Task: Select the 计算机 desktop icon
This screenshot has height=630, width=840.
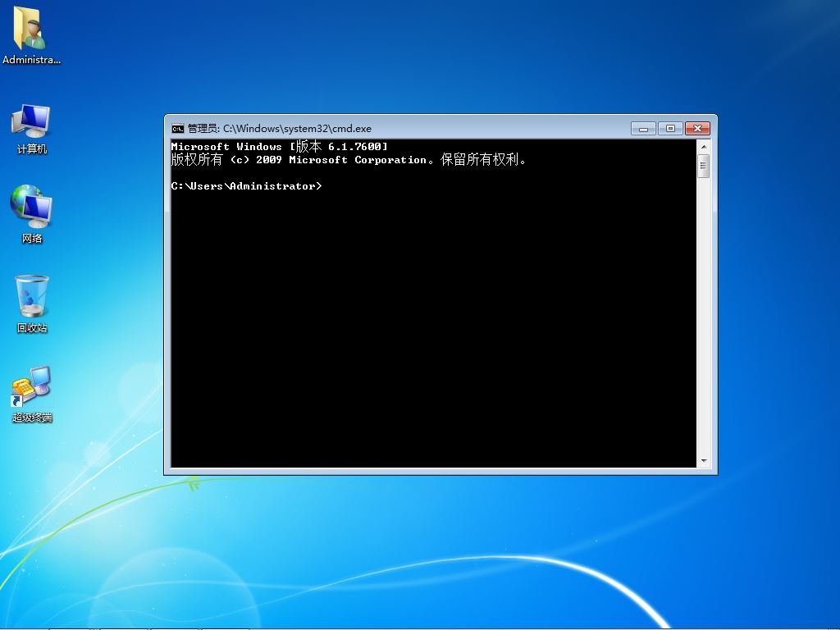Action: tap(31, 129)
